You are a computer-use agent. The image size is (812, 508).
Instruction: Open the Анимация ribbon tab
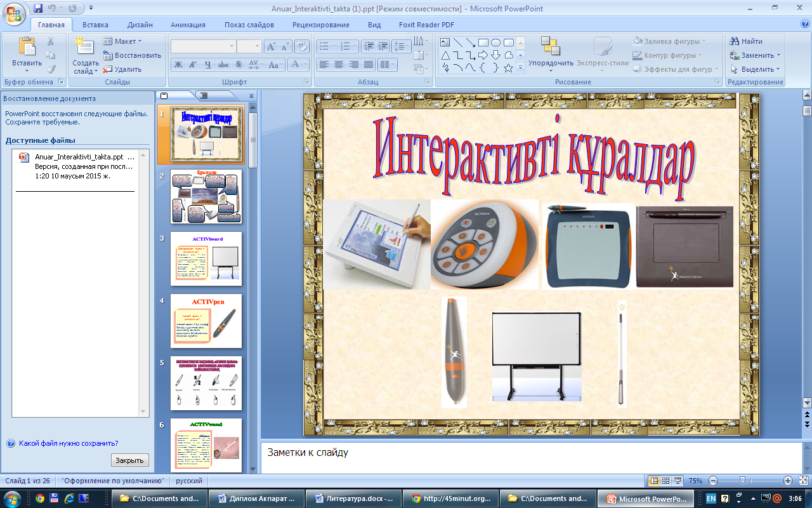coord(188,25)
